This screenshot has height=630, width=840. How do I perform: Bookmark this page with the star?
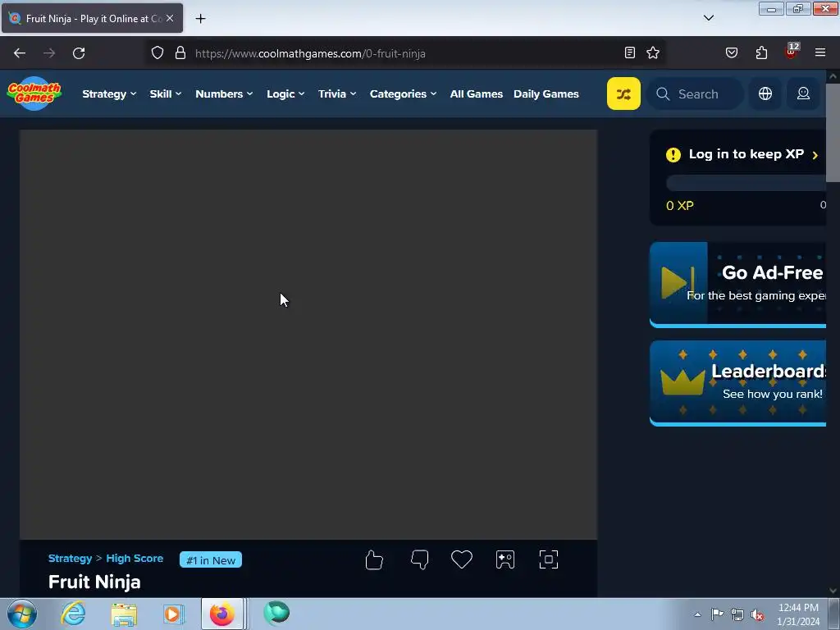coord(653,52)
